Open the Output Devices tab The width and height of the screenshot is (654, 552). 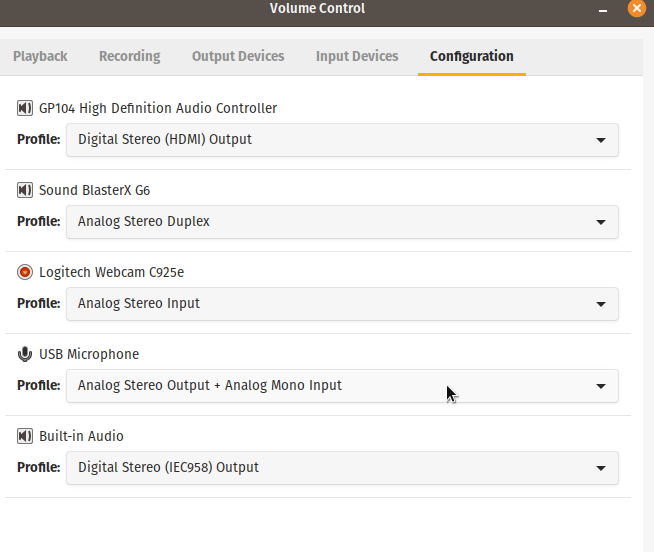click(238, 56)
